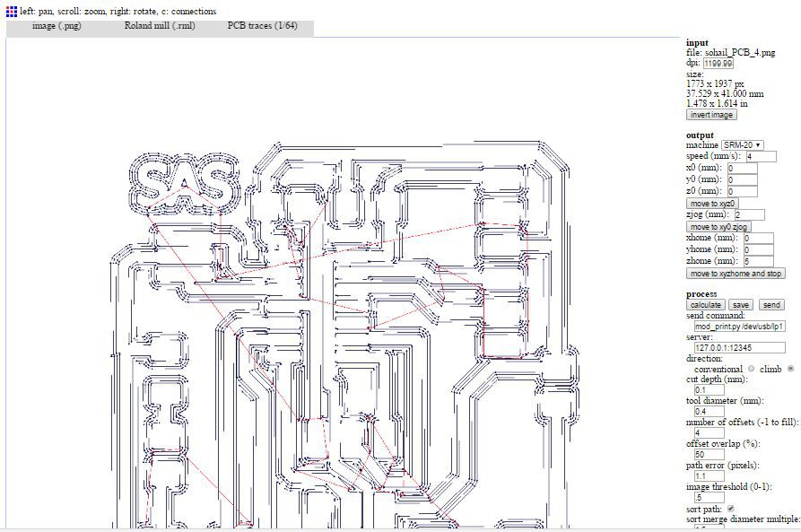The width and height of the screenshot is (801, 532).
Task: Click the move to xy0 zjog button
Action: click(x=718, y=227)
